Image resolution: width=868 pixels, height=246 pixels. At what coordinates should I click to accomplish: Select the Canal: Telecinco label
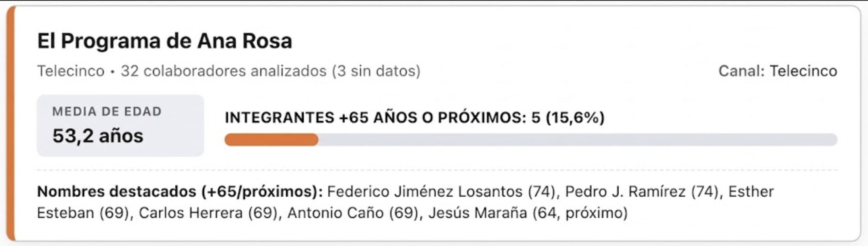click(778, 71)
